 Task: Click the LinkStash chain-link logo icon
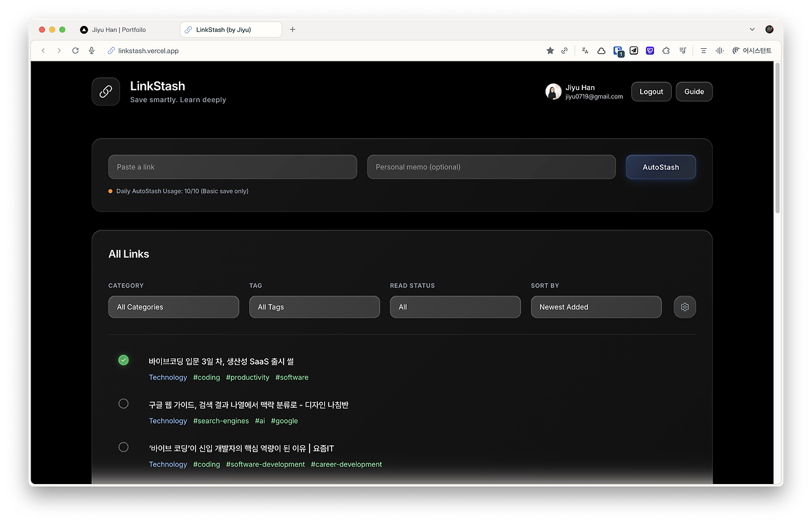(x=105, y=91)
